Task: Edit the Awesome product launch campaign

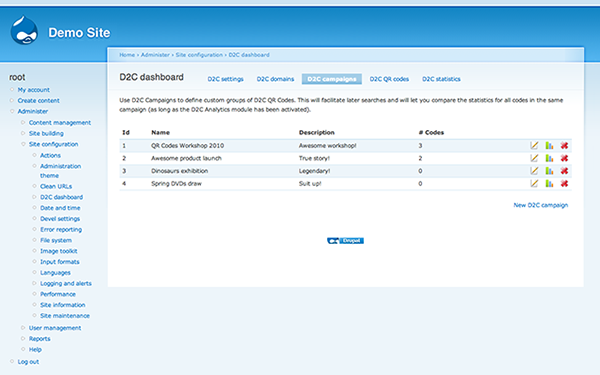Action: tap(534, 158)
